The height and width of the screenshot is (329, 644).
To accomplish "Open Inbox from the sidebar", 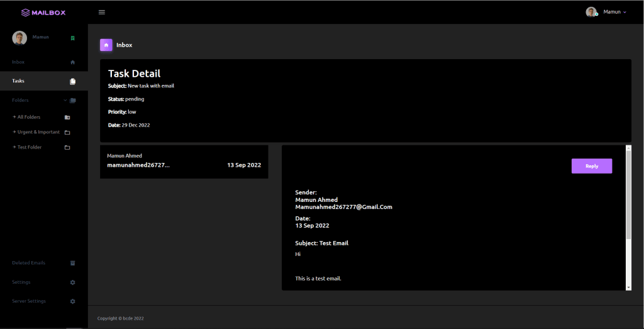I will click(18, 62).
